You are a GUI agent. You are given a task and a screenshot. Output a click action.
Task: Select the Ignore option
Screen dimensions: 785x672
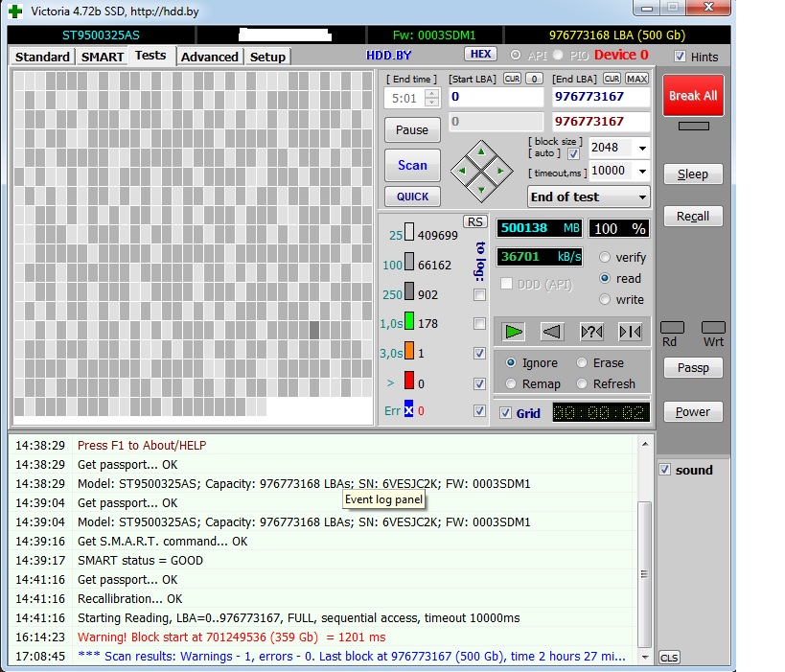[x=511, y=362]
